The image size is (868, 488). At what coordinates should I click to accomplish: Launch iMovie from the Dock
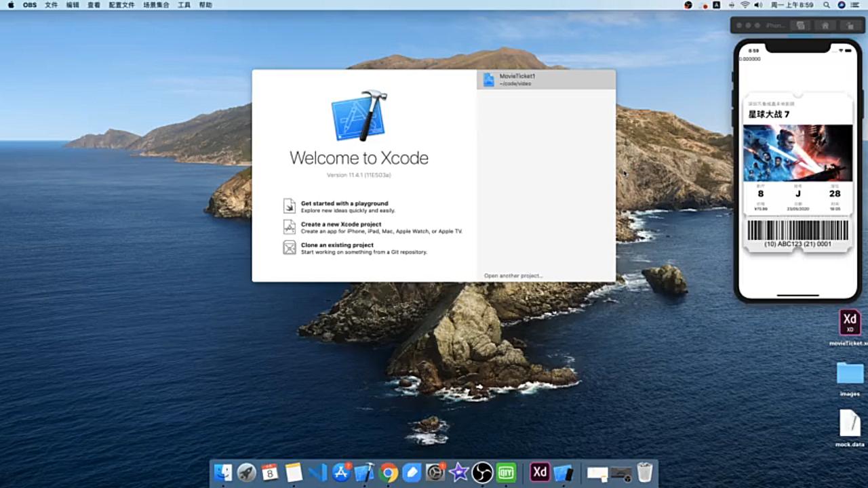coord(459,472)
